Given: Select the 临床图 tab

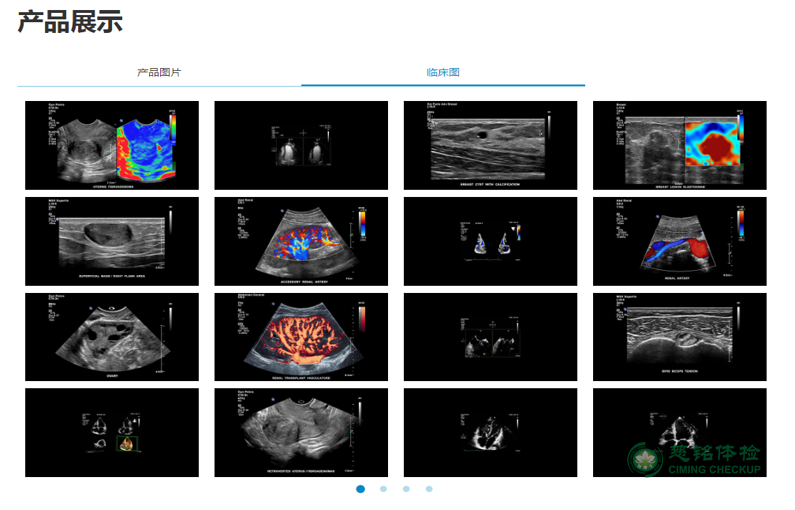Looking at the screenshot, I should (x=443, y=73).
